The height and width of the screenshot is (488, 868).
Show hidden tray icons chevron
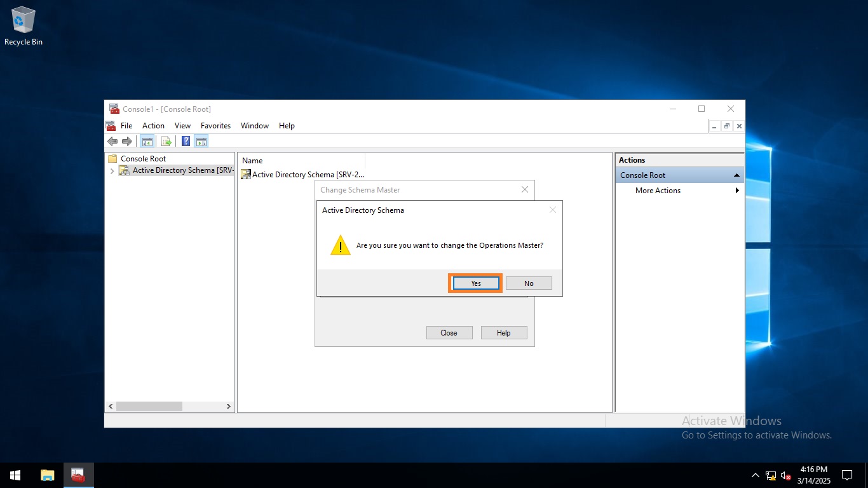(755, 475)
